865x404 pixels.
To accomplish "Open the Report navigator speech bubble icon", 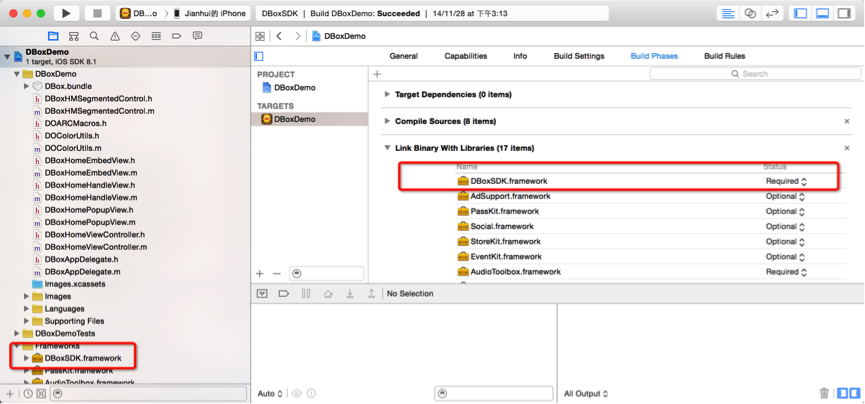I will tap(197, 36).
